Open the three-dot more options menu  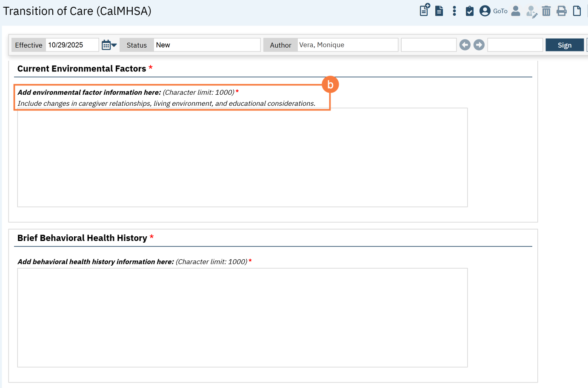coord(454,11)
